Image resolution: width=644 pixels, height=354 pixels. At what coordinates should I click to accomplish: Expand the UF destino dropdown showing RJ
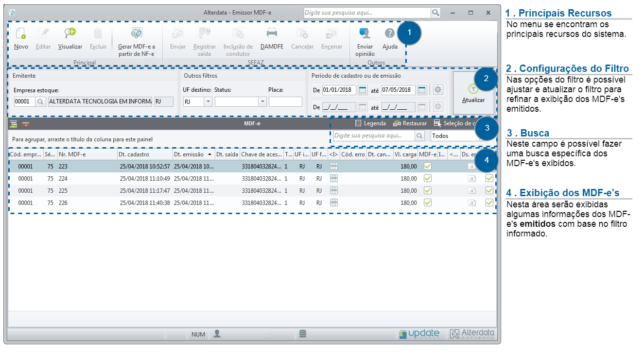[208, 101]
